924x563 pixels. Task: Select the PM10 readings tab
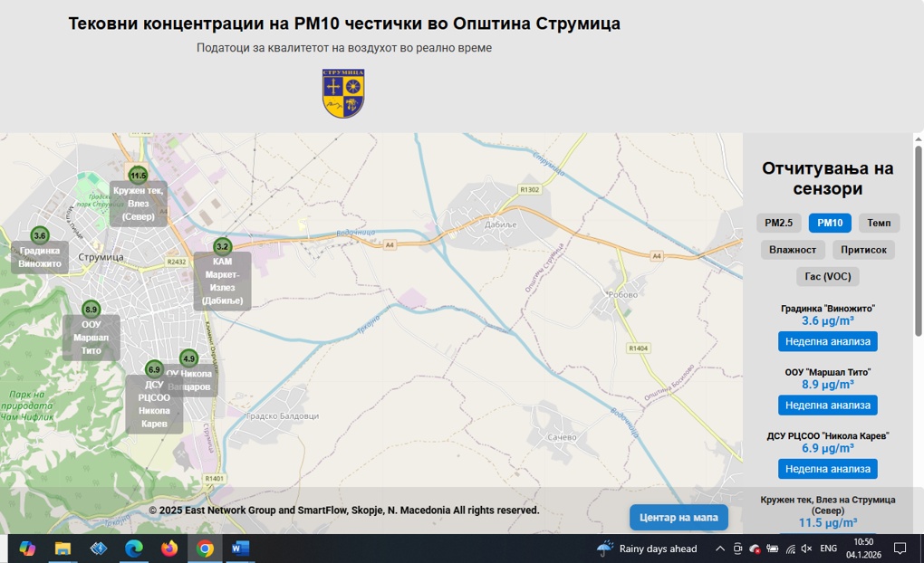tap(830, 223)
